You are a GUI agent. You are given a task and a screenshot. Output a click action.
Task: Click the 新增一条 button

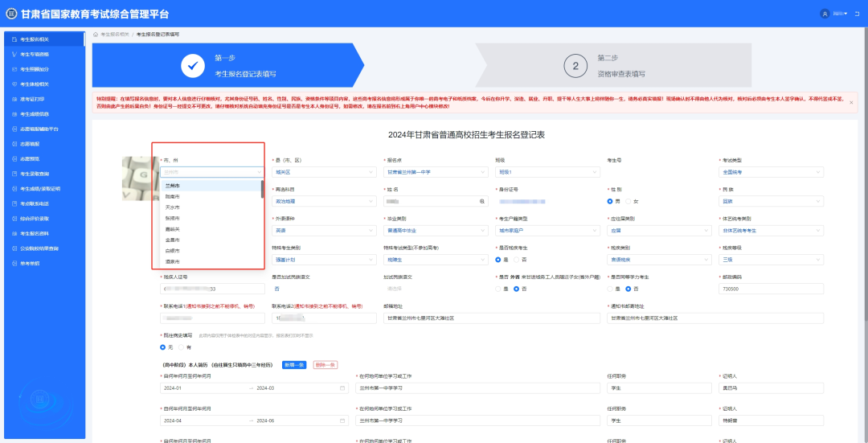click(x=293, y=365)
